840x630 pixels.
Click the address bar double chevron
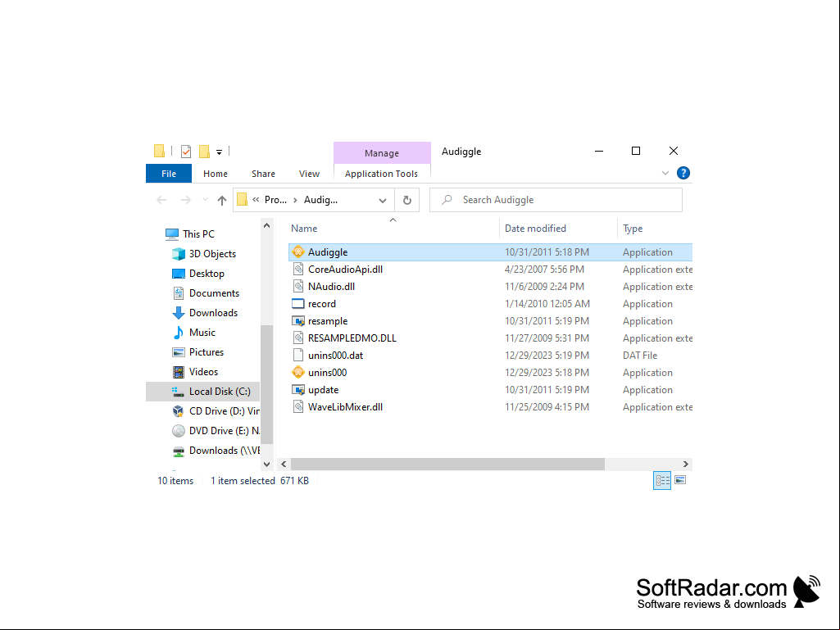[256, 200]
